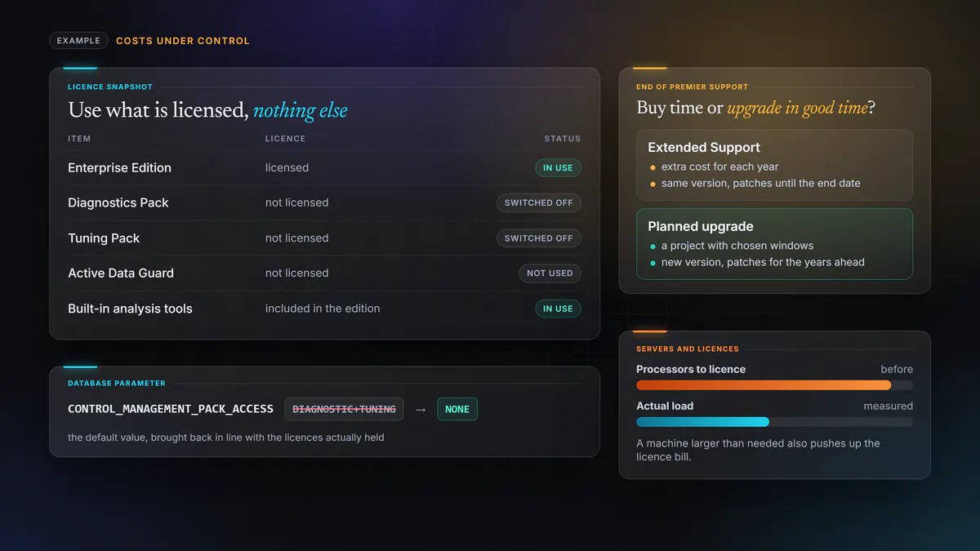
Task: Click CONTROL_MANAGEMENT_PACK_ACCESS parameter name
Action: (x=171, y=409)
